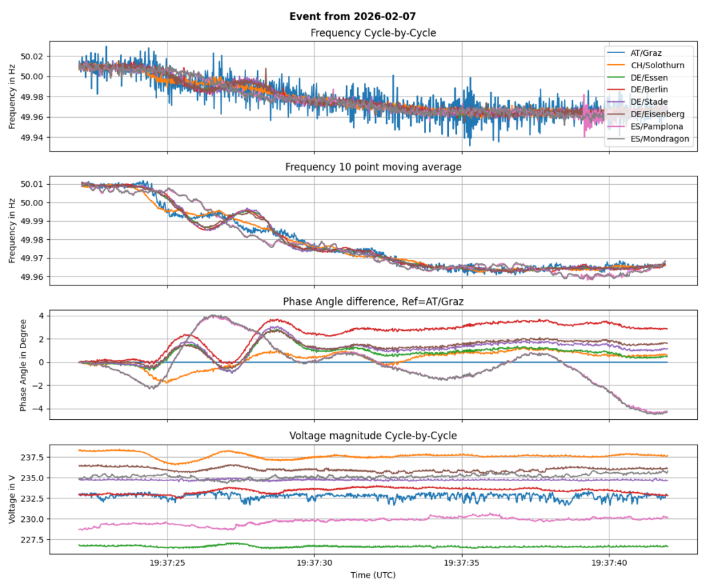Click the 'Voltage magnitude Cycle-by-Cycle' title
Screen dimensions: 706x588
click(x=373, y=436)
